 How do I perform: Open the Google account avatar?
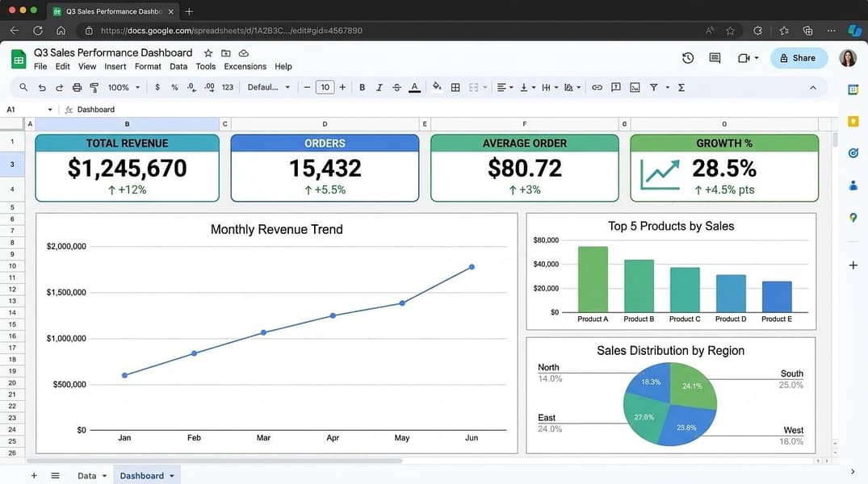(x=848, y=57)
